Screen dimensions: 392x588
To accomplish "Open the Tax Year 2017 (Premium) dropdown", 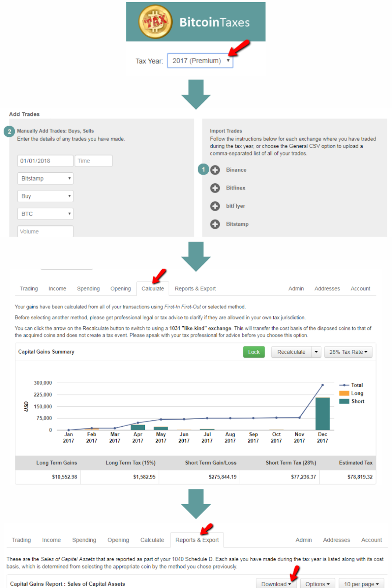I will (200, 61).
